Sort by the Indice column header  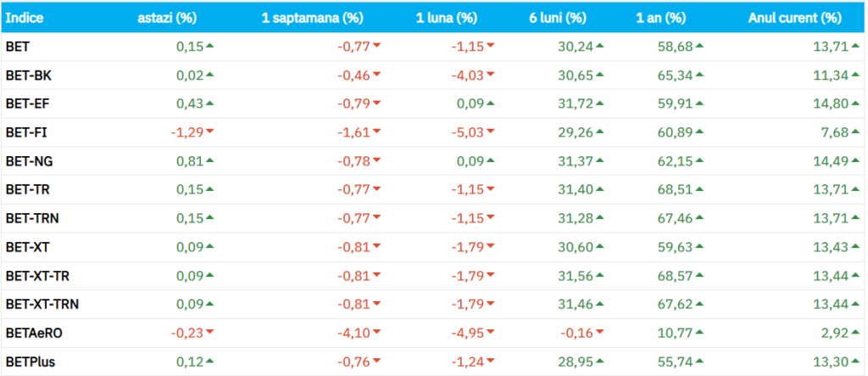(25, 18)
